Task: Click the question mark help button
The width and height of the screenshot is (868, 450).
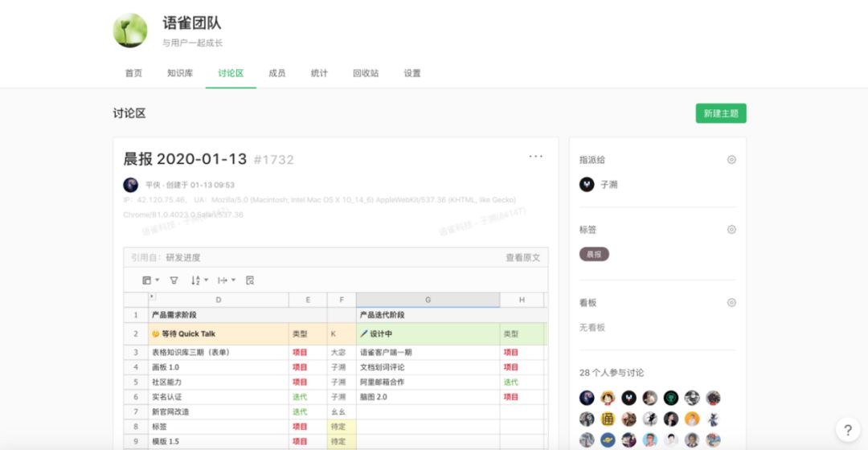Action: [848, 430]
